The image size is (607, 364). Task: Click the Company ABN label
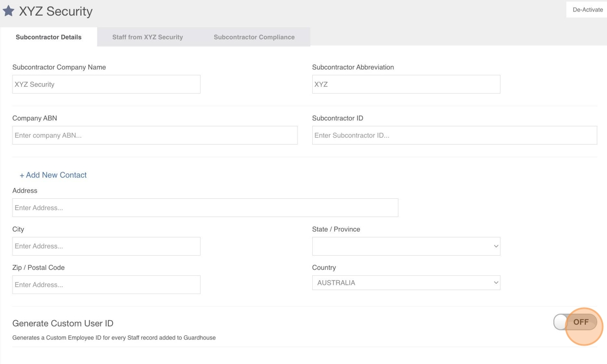(35, 119)
